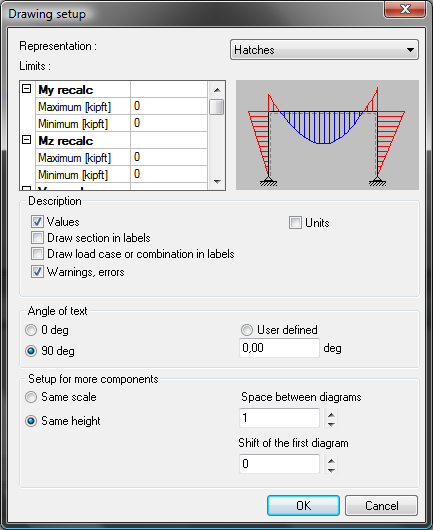Screen dimensions: 433x530
Task: Collapse the My recalc tree group
Action: click(x=27, y=89)
